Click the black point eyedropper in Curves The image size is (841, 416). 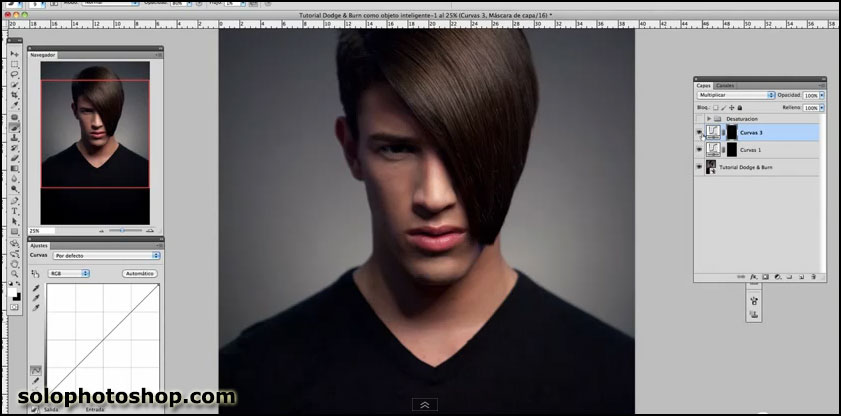tap(36, 288)
